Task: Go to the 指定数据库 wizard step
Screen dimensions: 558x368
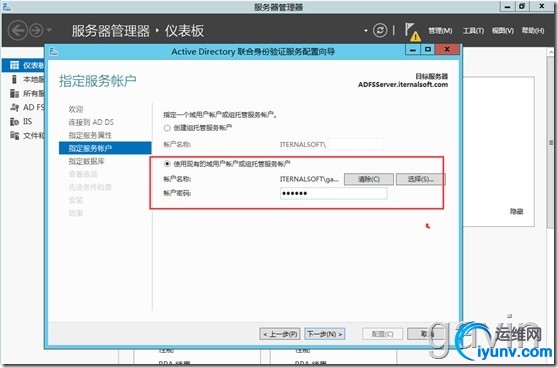Action: [x=86, y=161]
